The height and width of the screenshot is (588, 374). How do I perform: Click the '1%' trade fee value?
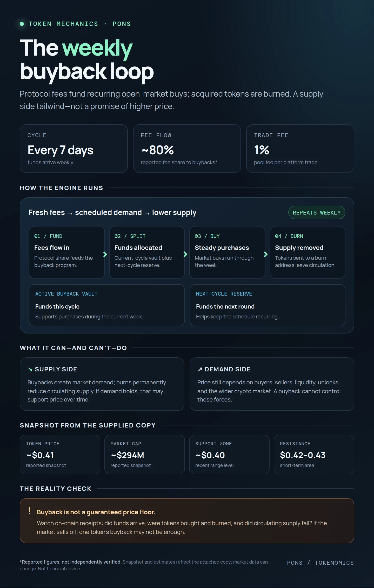(x=262, y=150)
